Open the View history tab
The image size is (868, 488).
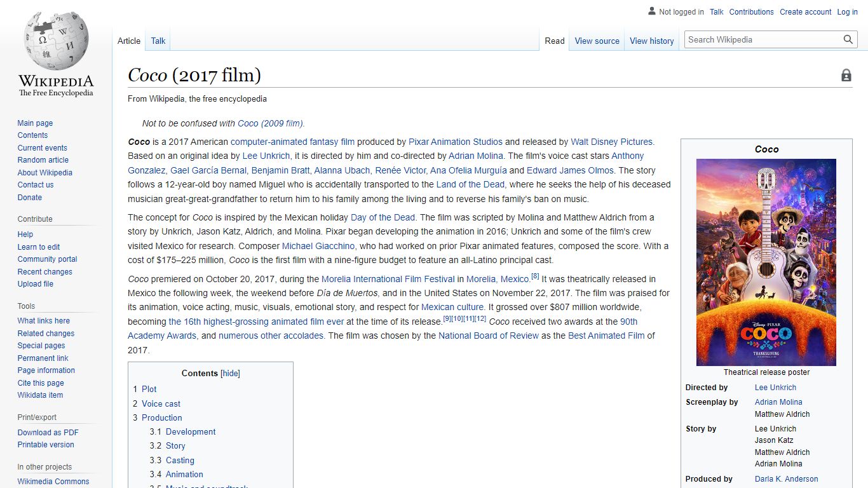point(651,41)
